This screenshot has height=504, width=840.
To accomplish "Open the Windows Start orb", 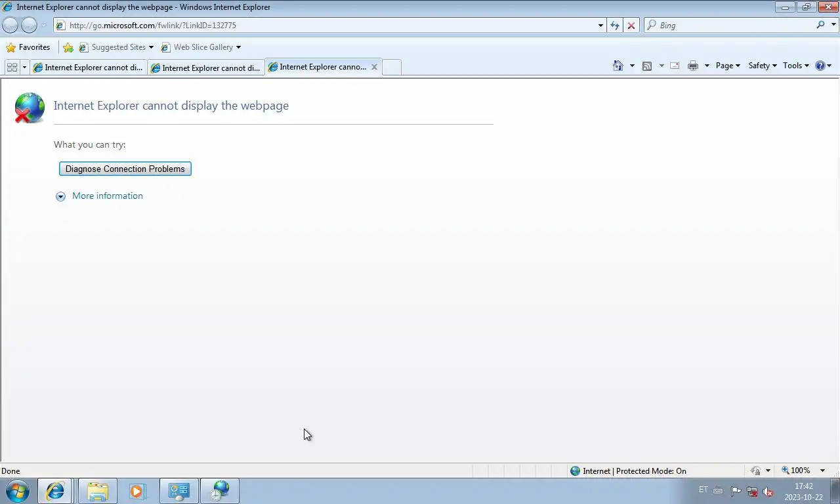I will pyautogui.click(x=18, y=491).
